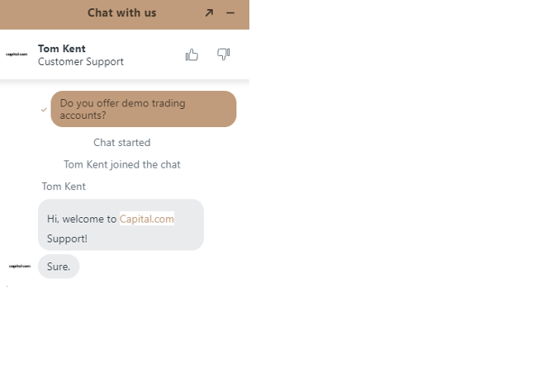This screenshot has height=392, width=545.
Task: Click the Customer Support label
Action: point(81,62)
